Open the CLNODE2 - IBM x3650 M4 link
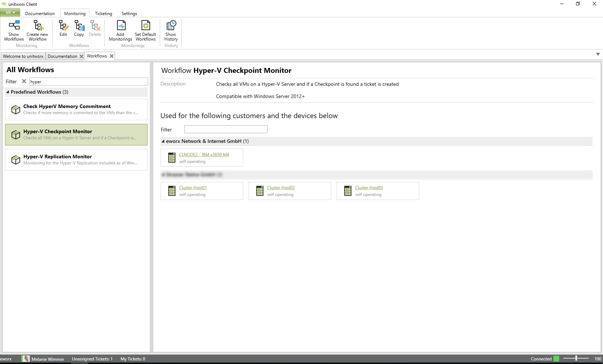The width and height of the screenshot is (603, 364). coord(204,155)
